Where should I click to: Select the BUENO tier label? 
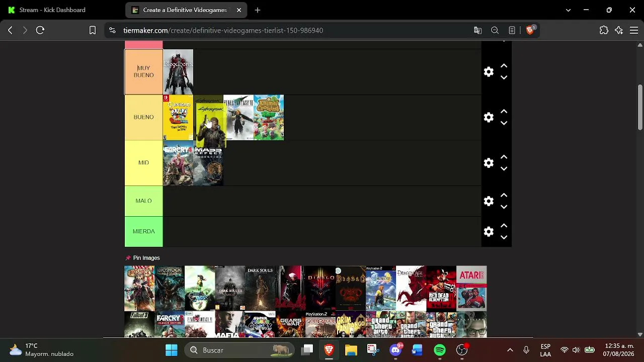pyautogui.click(x=143, y=117)
